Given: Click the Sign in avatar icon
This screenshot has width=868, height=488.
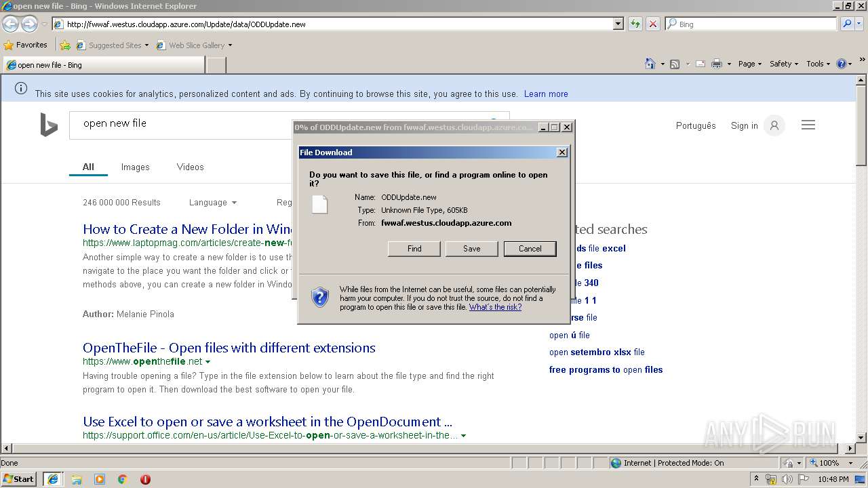Looking at the screenshot, I should click(774, 125).
